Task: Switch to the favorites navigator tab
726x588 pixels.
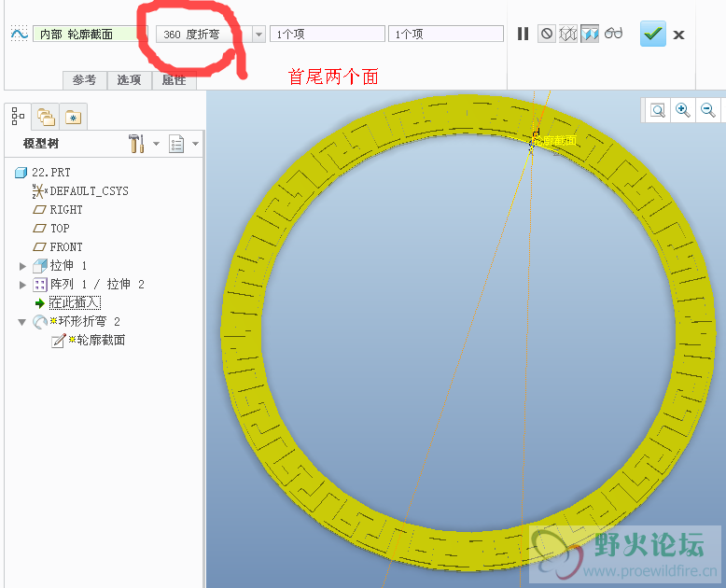Action: coord(73,117)
